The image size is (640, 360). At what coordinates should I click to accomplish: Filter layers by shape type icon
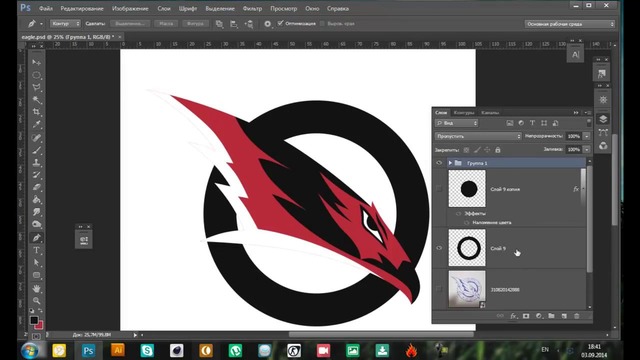pyautogui.click(x=544, y=123)
